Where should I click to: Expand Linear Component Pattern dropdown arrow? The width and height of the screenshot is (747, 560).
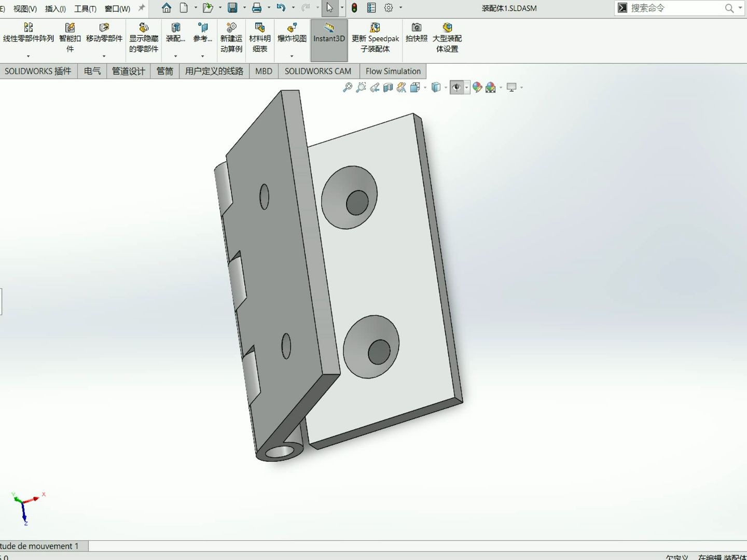coord(29,56)
